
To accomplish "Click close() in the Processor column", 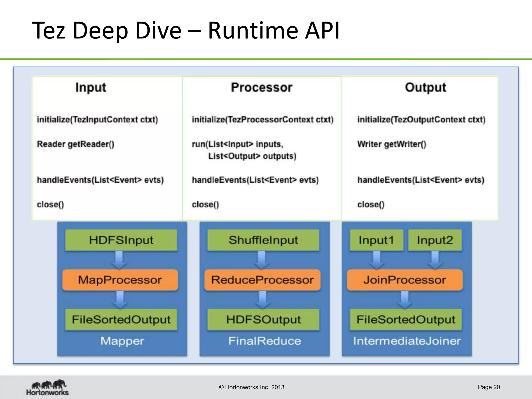I will click(x=205, y=205).
